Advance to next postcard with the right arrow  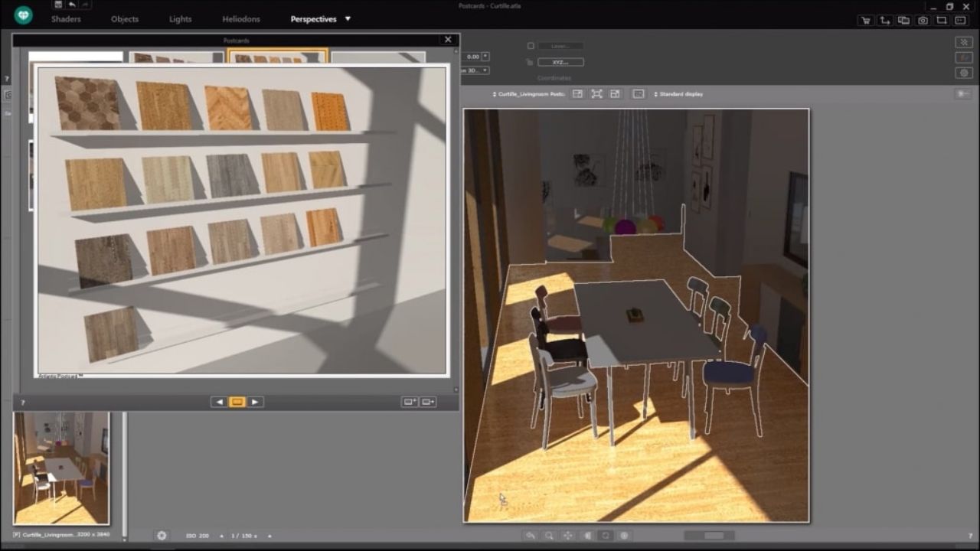tap(255, 402)
